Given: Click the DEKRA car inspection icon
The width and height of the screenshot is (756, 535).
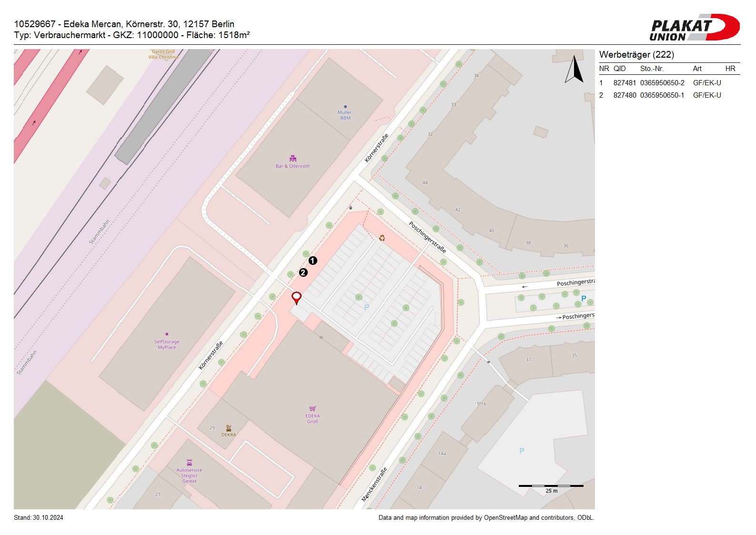Looking at the screenshot, I should [x=229, y=428].
